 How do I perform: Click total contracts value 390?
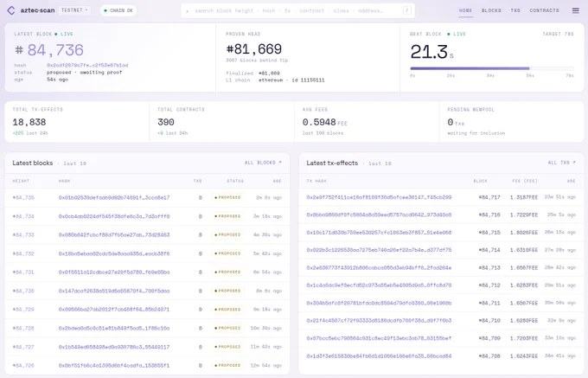[166, 122]
